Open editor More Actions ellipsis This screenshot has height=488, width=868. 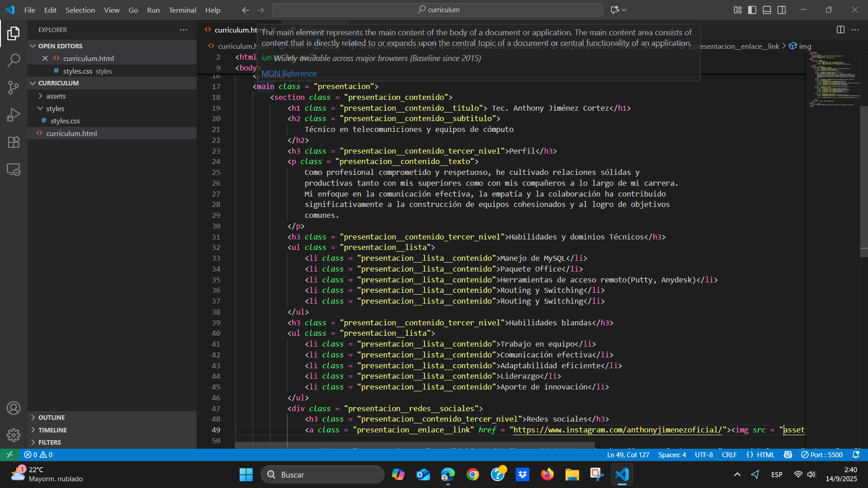pyautogui.click(x=855, y=30)
